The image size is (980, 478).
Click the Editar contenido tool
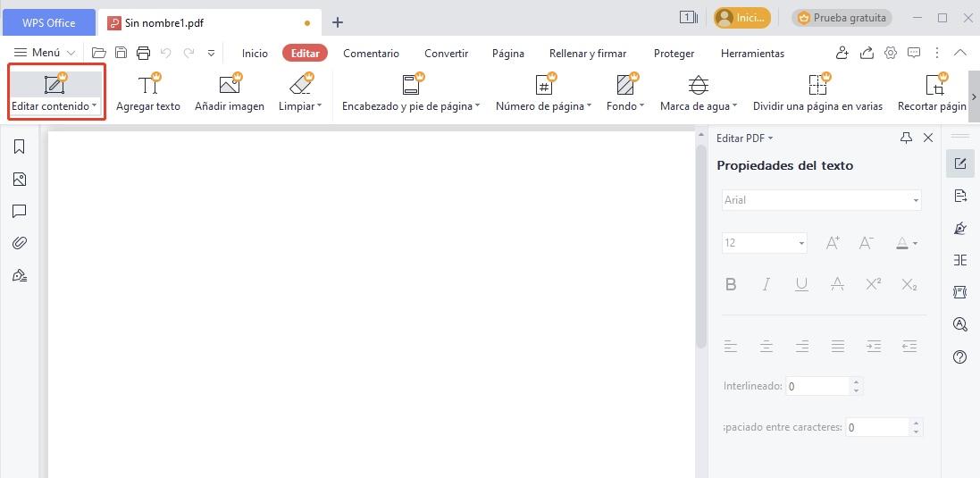[56, 93]
